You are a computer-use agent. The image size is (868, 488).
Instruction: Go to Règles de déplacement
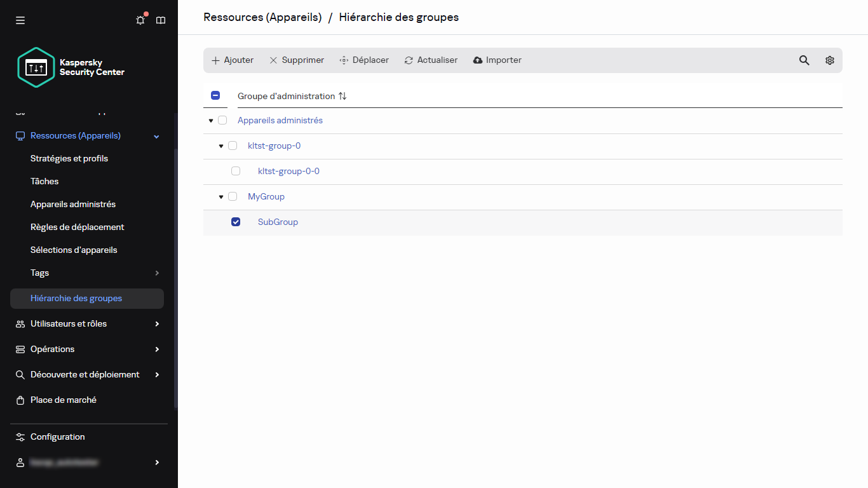pos(78,227)
